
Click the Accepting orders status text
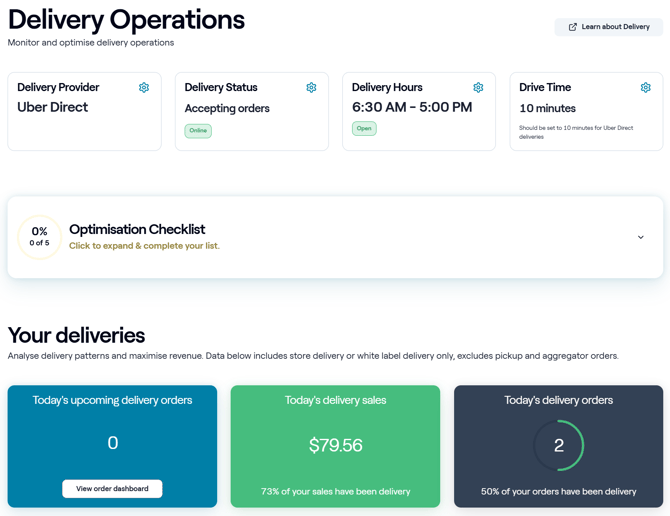[227, 108]
